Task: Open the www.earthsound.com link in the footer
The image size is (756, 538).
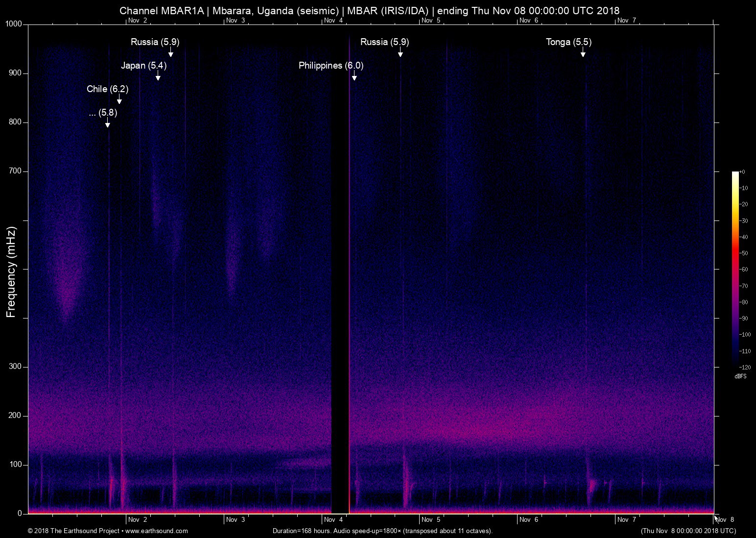Action: tap(156, 531)
